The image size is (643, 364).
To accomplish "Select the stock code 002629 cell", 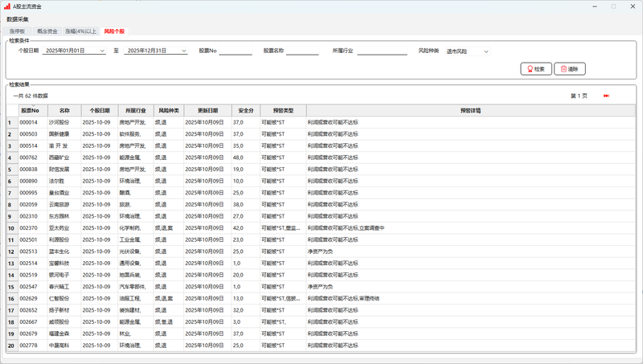I will point(31,298).
